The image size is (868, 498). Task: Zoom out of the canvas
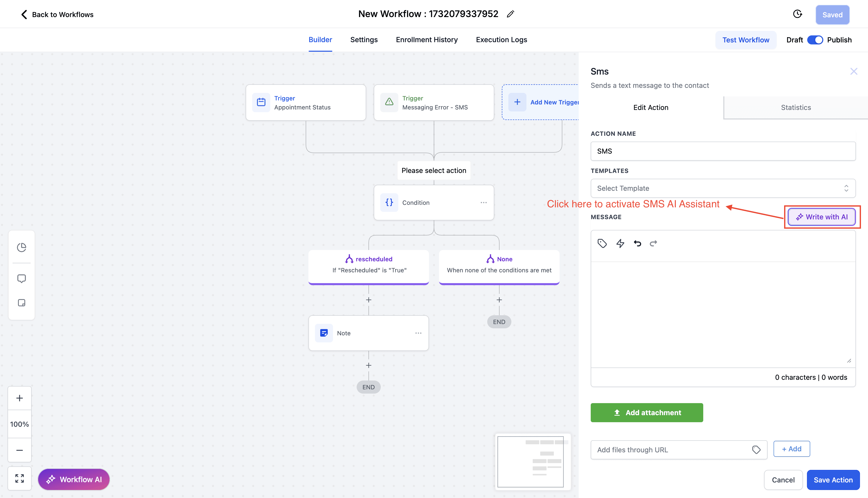20,450
